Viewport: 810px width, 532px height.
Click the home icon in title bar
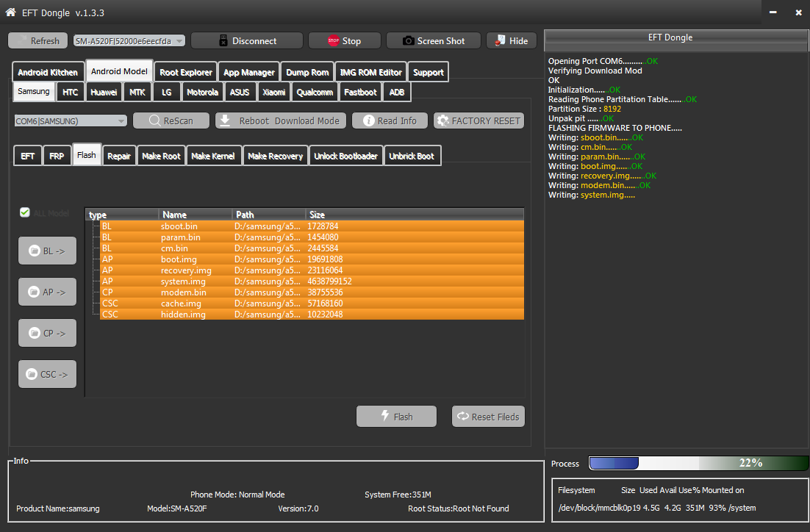pyautogui.click(x=10, y=12)
